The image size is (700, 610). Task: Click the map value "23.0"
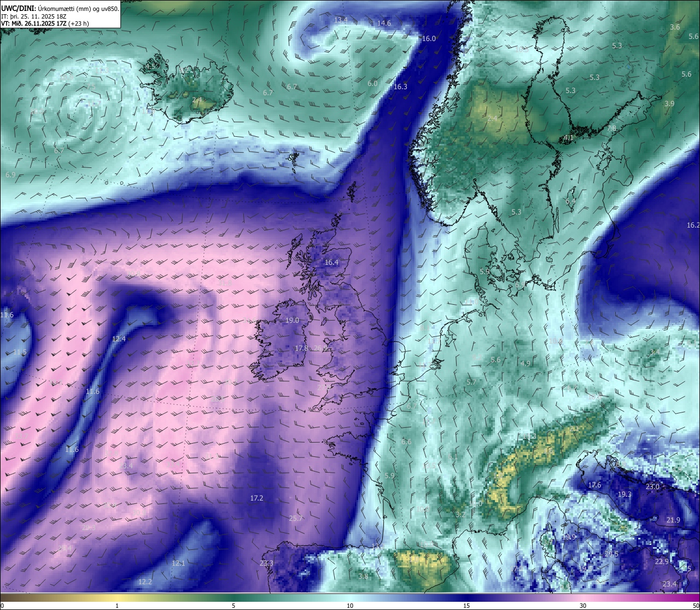(652, 487)
